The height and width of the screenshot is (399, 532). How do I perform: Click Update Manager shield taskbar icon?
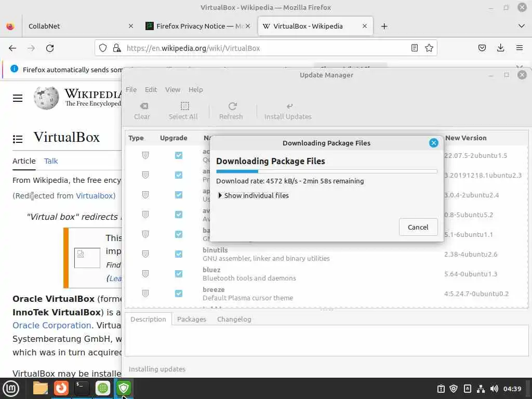(124, 388)
